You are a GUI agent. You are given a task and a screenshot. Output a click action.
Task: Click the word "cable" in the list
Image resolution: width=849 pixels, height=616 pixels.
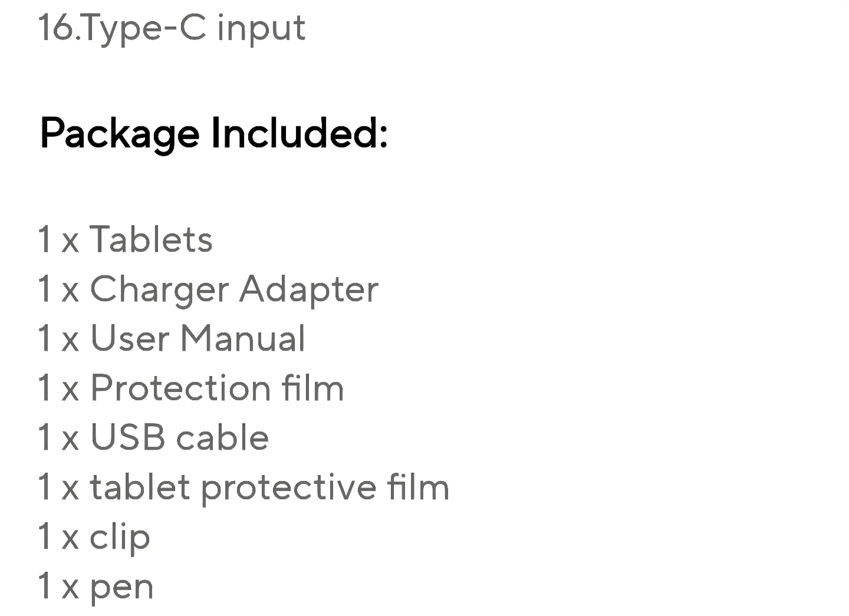pos(223,438)
